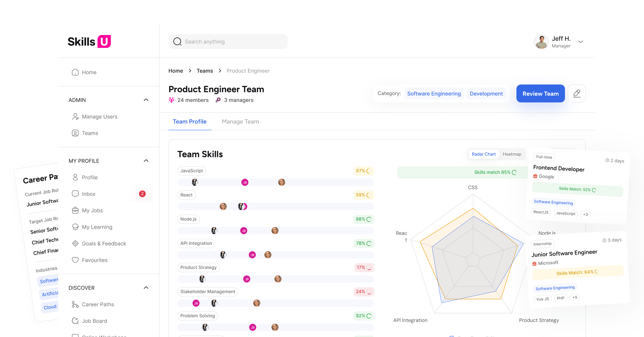644x337 pixels.
Task: Switch to the Manage Team tab
Action: (240, 122)
